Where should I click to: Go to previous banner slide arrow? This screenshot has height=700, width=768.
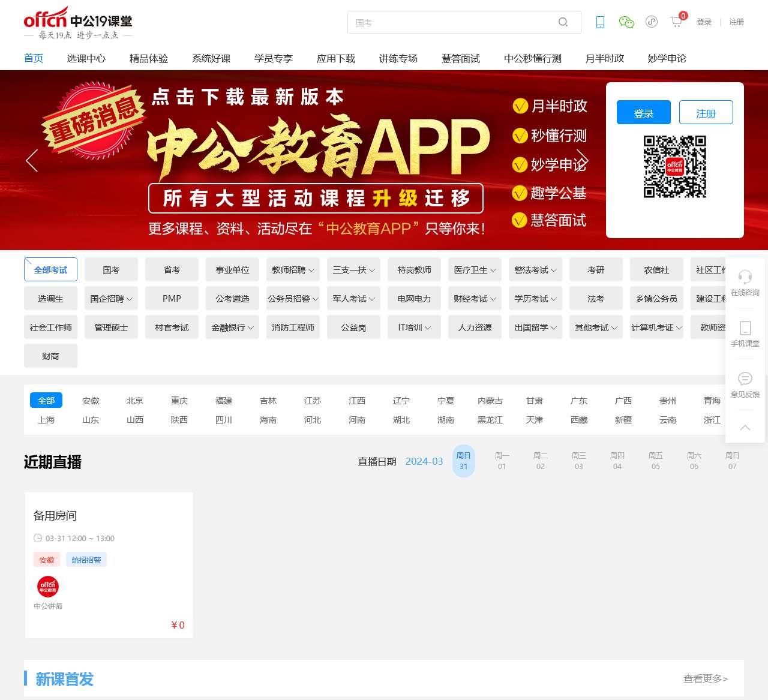click(32, 160)
